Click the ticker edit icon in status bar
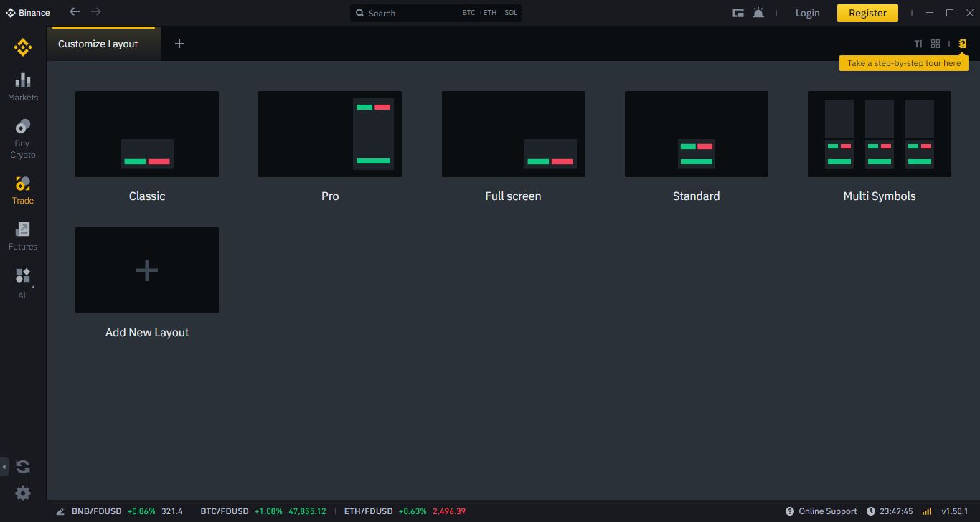The image size is (980, 522). (x=60, y=511)
